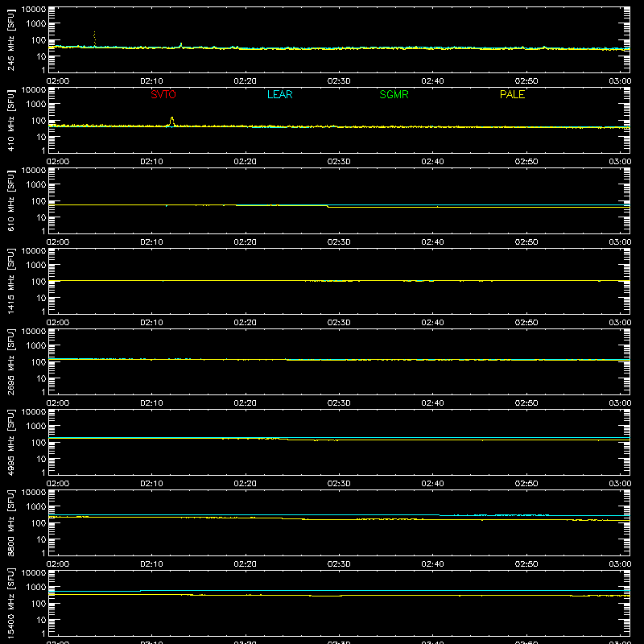Click the 02:10 tick label below 1415 MHz plot
The width and height of the screenshot is (644, 644).
coord(151,323)
